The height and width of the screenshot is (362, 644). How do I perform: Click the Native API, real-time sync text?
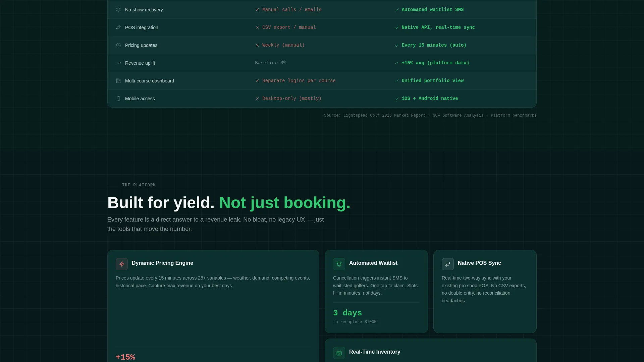click(438, 27)
